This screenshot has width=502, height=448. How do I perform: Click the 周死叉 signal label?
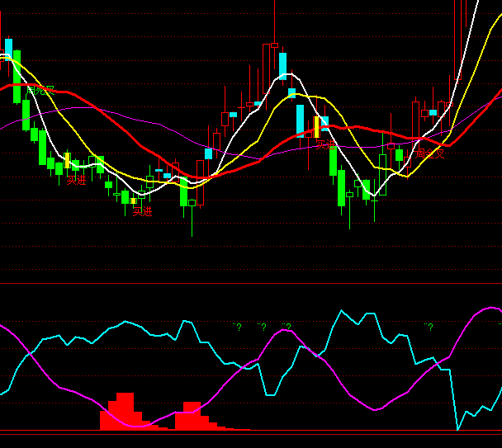click(40, 90)
